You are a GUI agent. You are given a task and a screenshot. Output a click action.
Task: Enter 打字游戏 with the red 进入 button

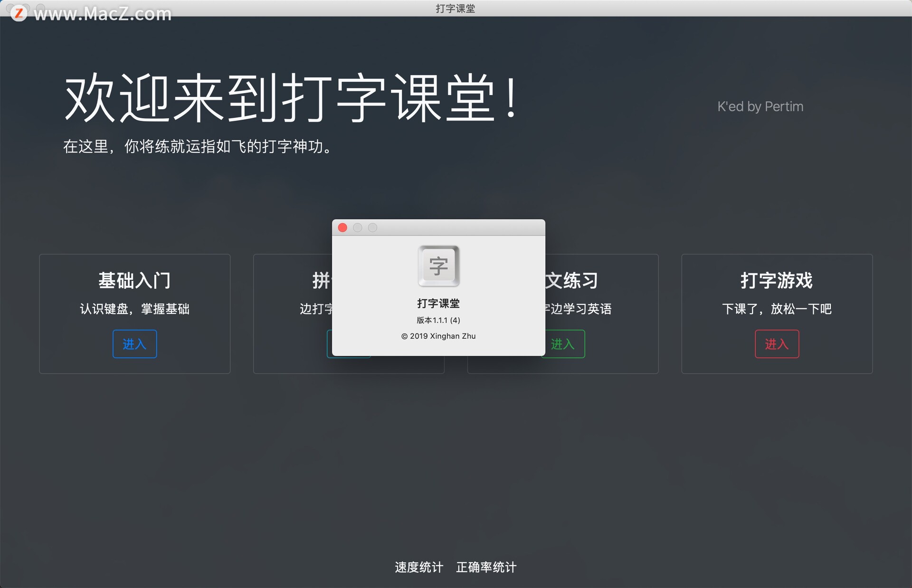click(777, 344)
